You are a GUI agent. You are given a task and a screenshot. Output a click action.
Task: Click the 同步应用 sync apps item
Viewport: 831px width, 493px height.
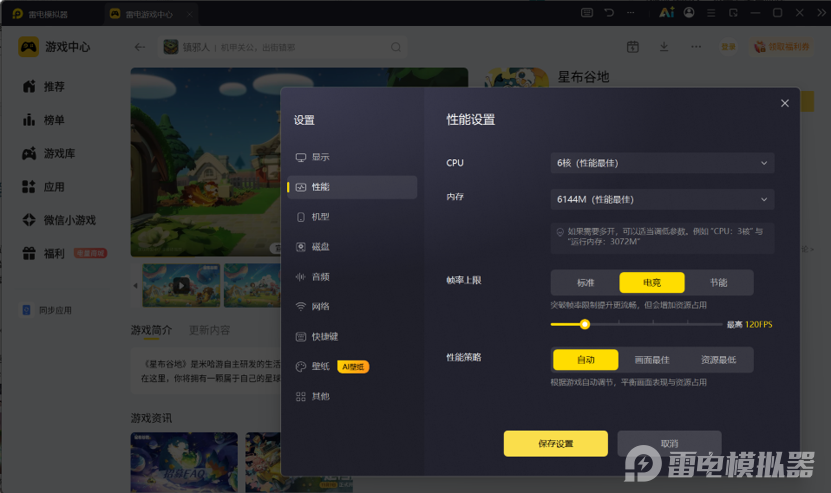[47, 310]
